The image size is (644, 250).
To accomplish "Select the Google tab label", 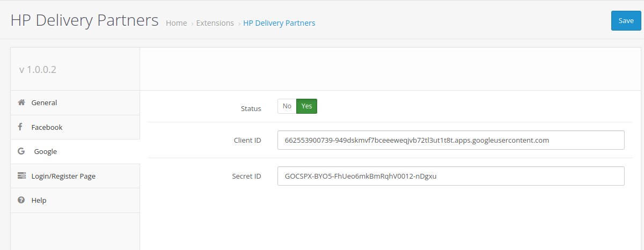I will pos(46,152).
